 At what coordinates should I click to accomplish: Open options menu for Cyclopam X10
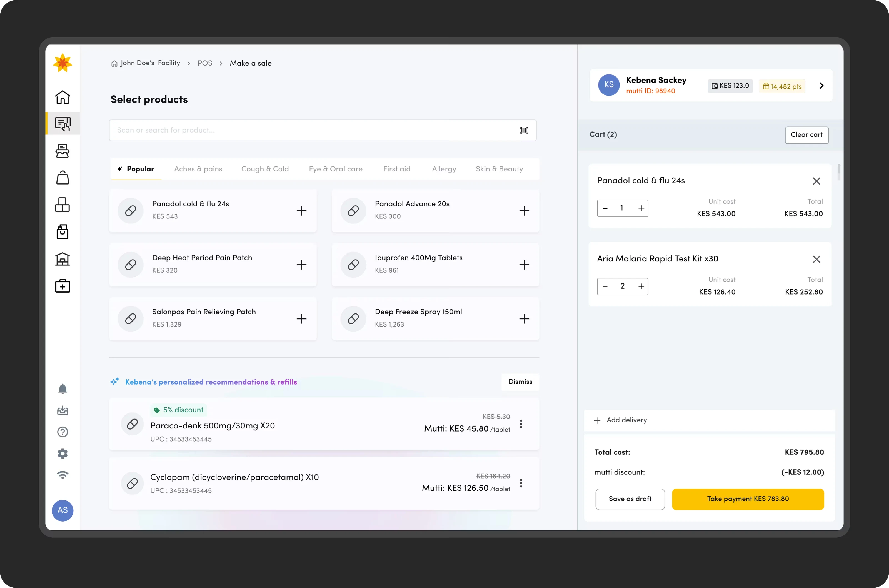[521, 483]
